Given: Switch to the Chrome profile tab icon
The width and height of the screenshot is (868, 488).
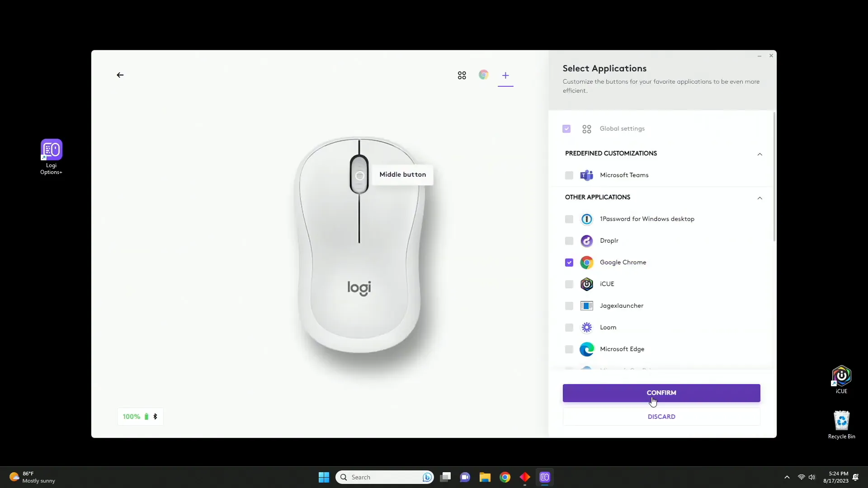Looking at the screenshot, I should coord(484,75).
